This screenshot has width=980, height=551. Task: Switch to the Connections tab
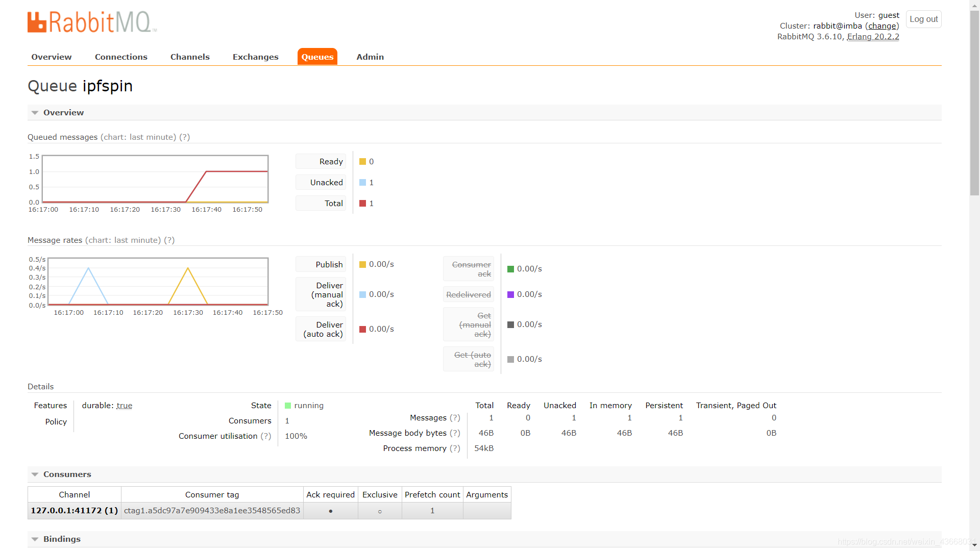pyautogui.click(x=121, y=57)
